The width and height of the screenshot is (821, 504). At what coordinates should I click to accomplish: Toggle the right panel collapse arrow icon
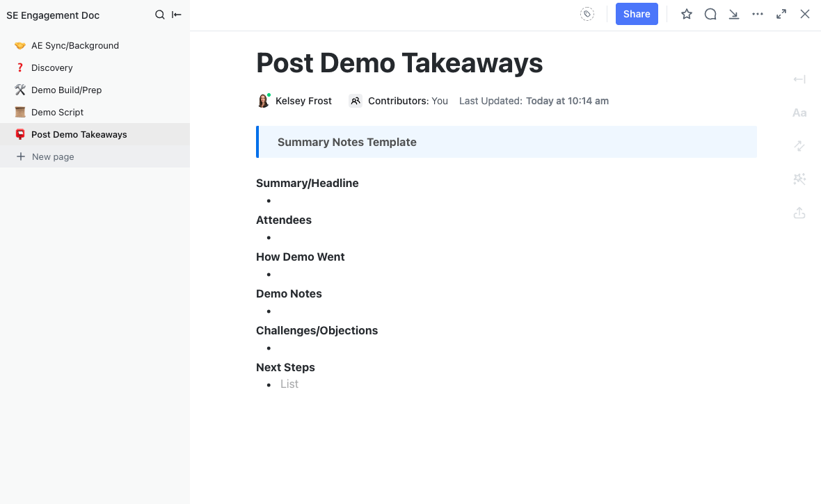point(799,79)
